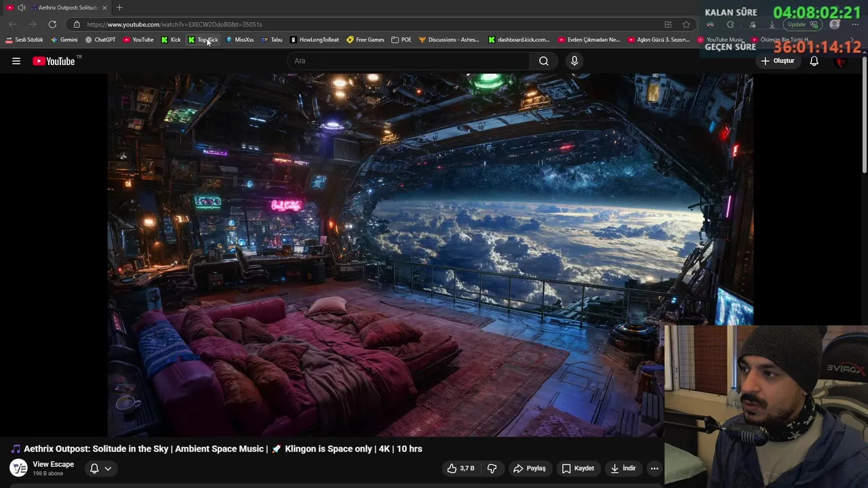Open ChatGPT bookmark

click(100, 40)
